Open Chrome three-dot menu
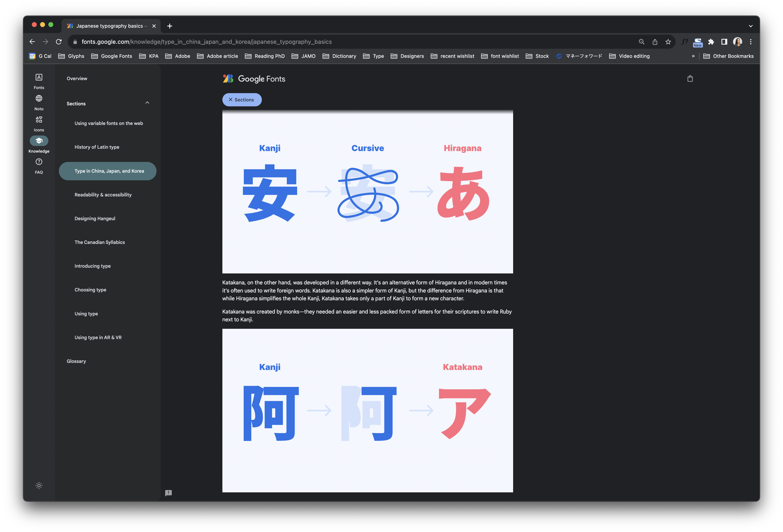This screenshot has width=783, height=532. pyautogui.click(x=751, y=42)
